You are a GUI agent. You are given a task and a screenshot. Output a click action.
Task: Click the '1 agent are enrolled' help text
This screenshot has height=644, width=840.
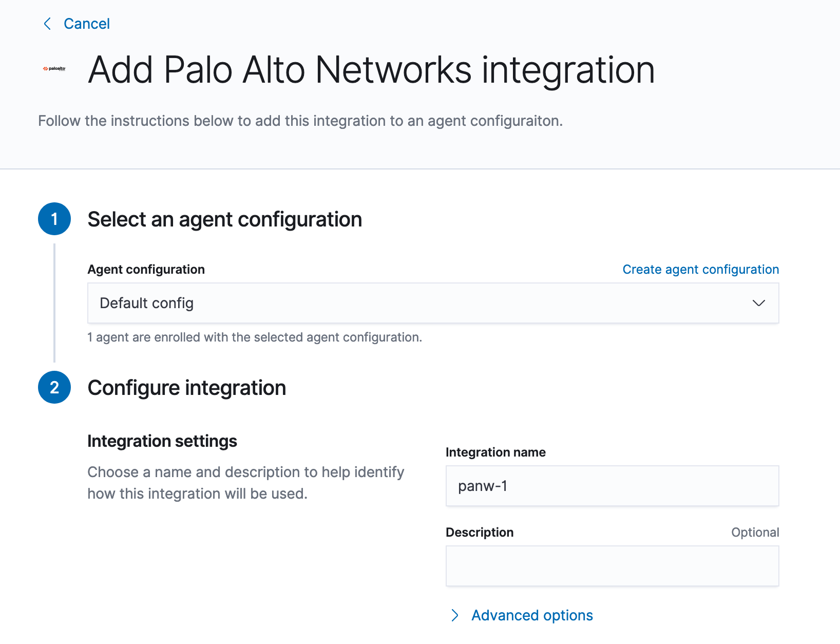tap(255, 337)
